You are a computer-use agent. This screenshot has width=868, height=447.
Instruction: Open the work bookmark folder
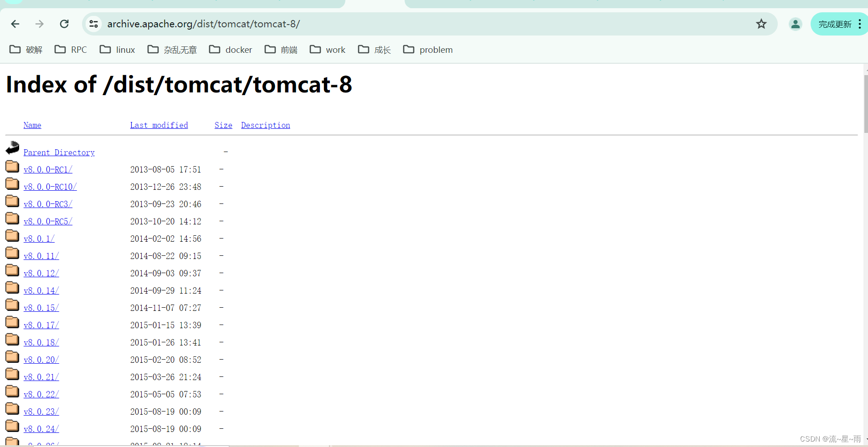(x=328, y=50)
